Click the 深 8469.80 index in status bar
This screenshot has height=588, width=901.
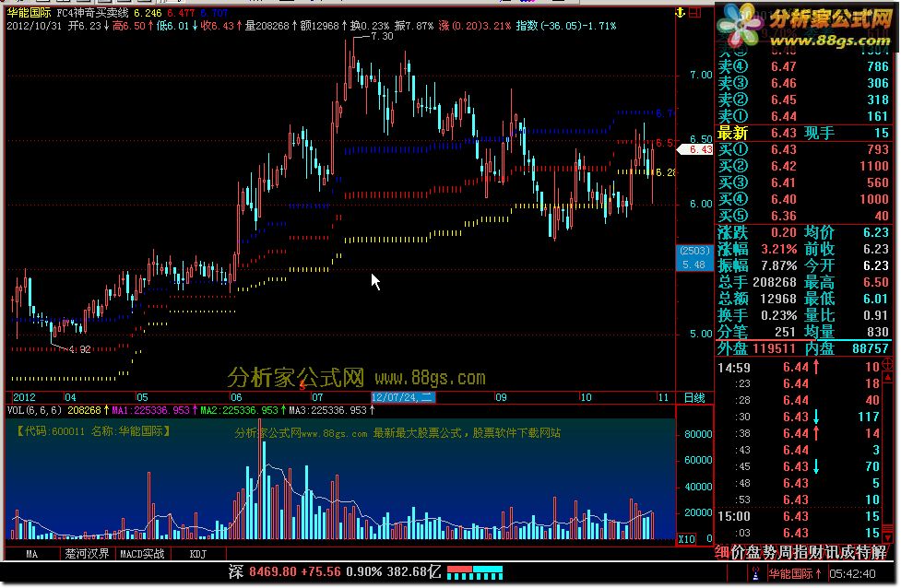[x=262, y=572]
